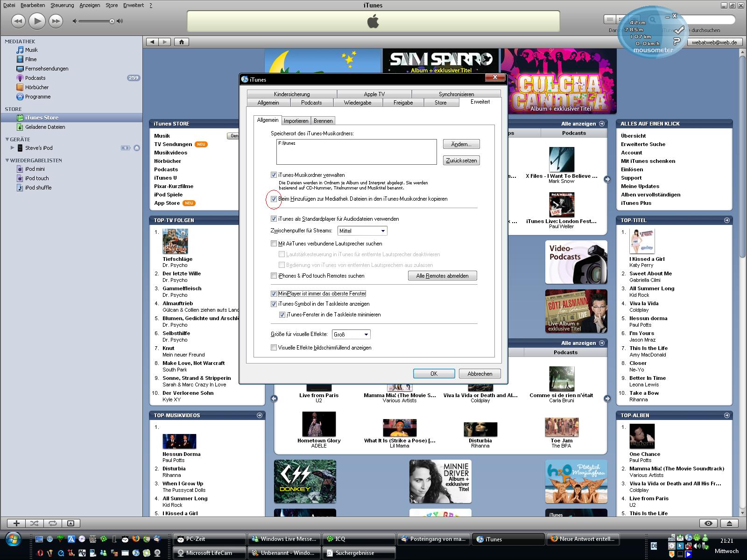Eject Steve's iPod with the eject icon
Screen dimensions: 747x560
[137, 148]
